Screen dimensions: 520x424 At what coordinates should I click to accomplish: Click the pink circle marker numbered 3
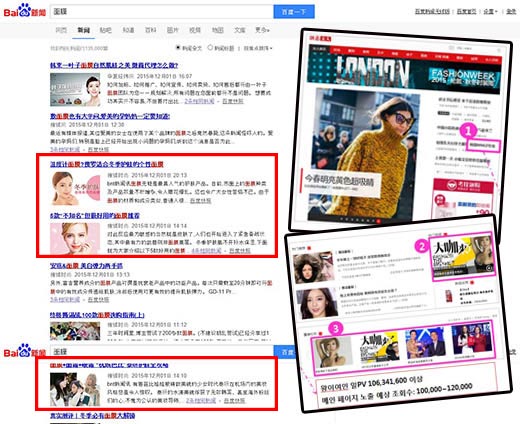coord(336,328)
